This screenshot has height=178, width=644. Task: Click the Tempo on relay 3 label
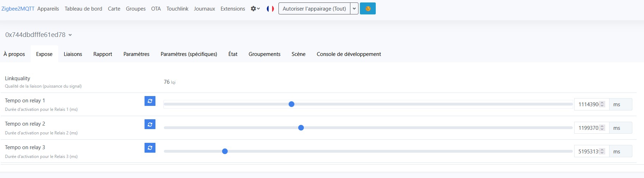[x=25, y=147]
